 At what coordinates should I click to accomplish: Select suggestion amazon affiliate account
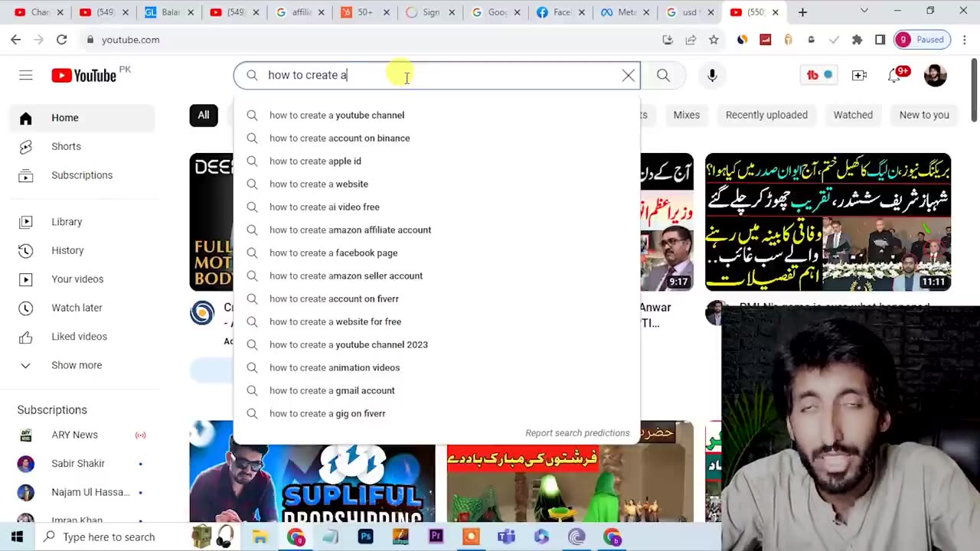436,230
